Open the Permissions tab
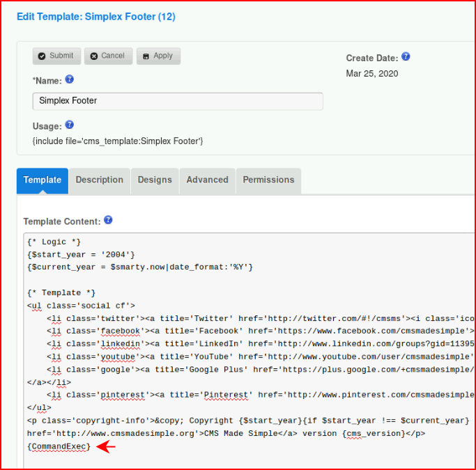Image resolution: width=476 pixels, height=470 pixels. pyautogui.click(x=268, y=181)
